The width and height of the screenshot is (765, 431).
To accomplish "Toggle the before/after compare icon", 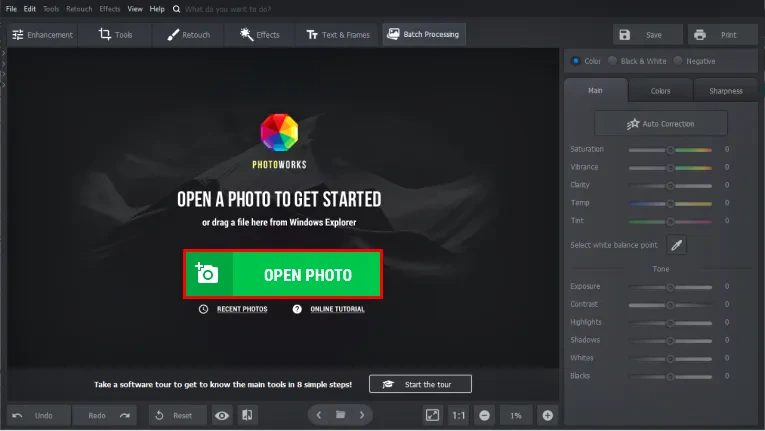I will tap(247, 415).
